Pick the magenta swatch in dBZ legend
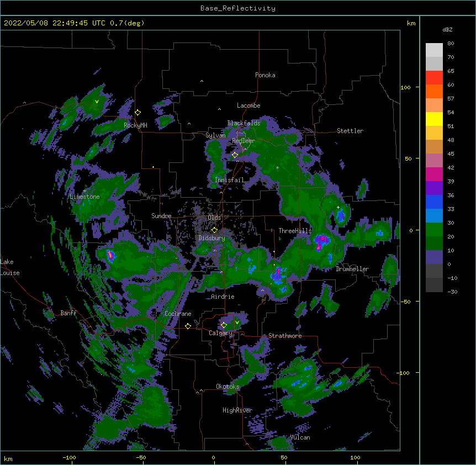The height and width of the screenshot is (465, 476). (x=434, y=174)
